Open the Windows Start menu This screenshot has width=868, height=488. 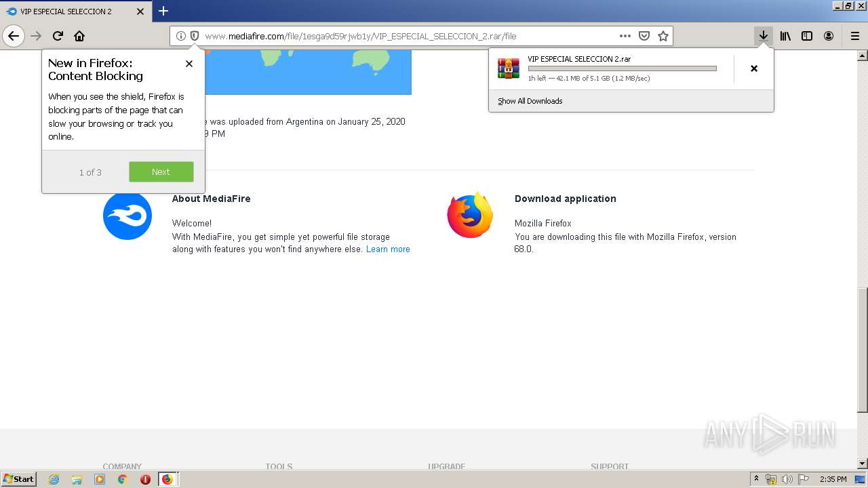pos(19,479)
